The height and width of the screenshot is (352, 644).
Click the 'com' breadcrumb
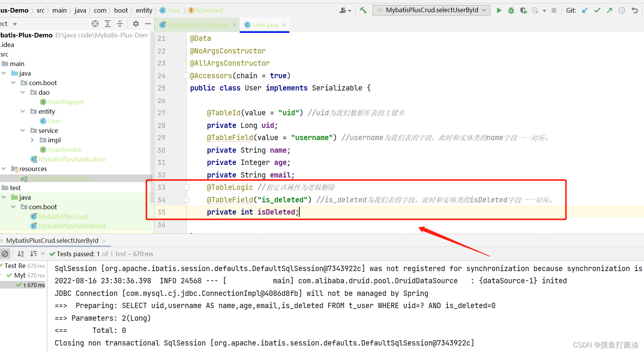coord(100,10)
